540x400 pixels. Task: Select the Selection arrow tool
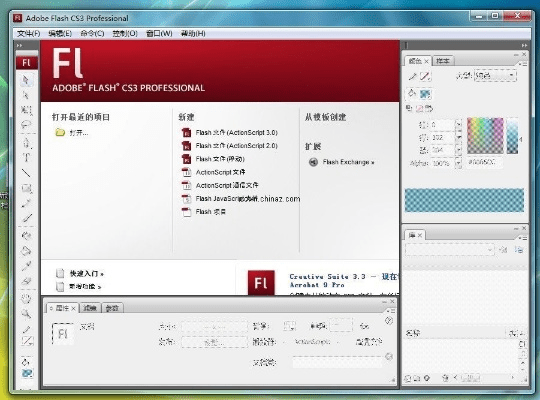pyautogui.click(x=26, y=80)
